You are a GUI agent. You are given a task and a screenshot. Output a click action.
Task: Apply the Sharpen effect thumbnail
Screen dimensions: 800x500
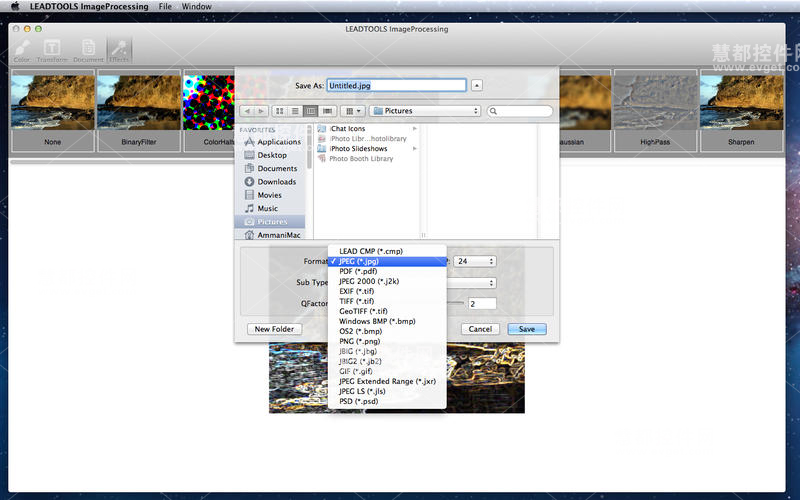pos(741,111)
